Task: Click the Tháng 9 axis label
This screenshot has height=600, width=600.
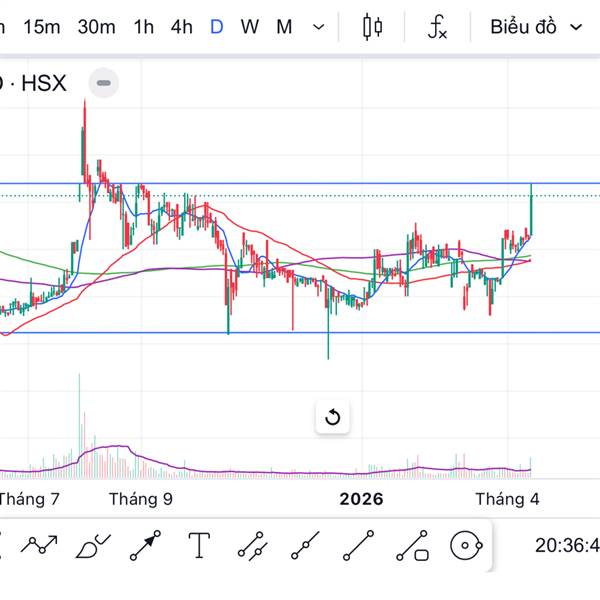Action: click(x=141, y=499)
